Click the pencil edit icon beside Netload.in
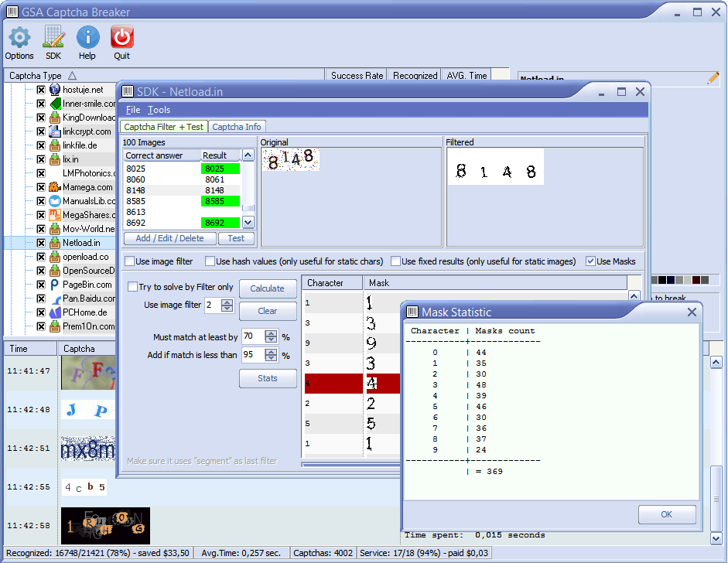The width and height of the screenshot is (728, 563). pyautogui.click(x=713, y=78)
